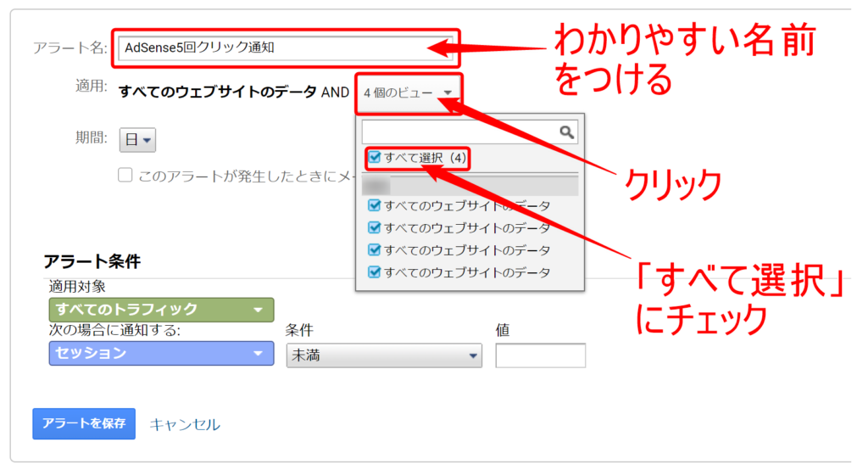
Task: Click the アラート名 label
Action: 70,48
